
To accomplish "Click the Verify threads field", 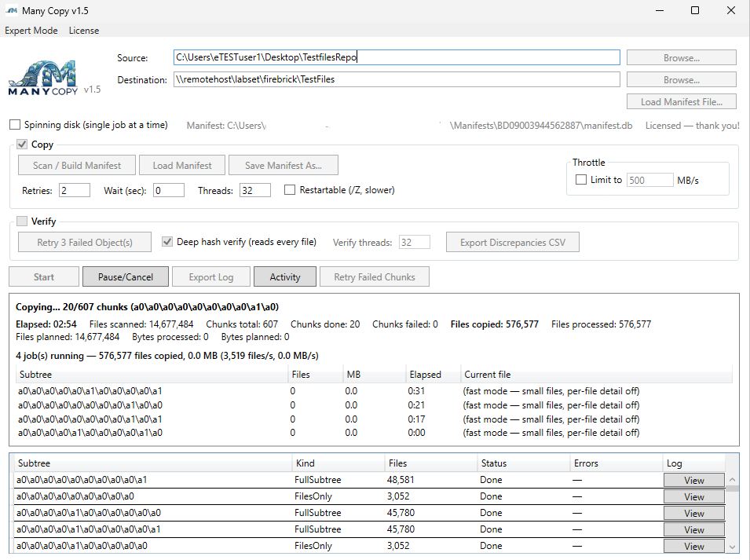I will (414, 243).
